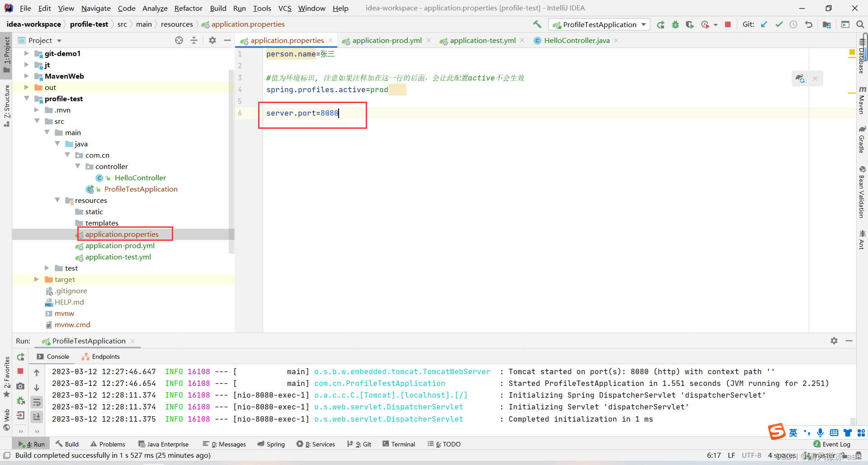
Task: Expand git-demo1 module node
Action: coord(26,53)
